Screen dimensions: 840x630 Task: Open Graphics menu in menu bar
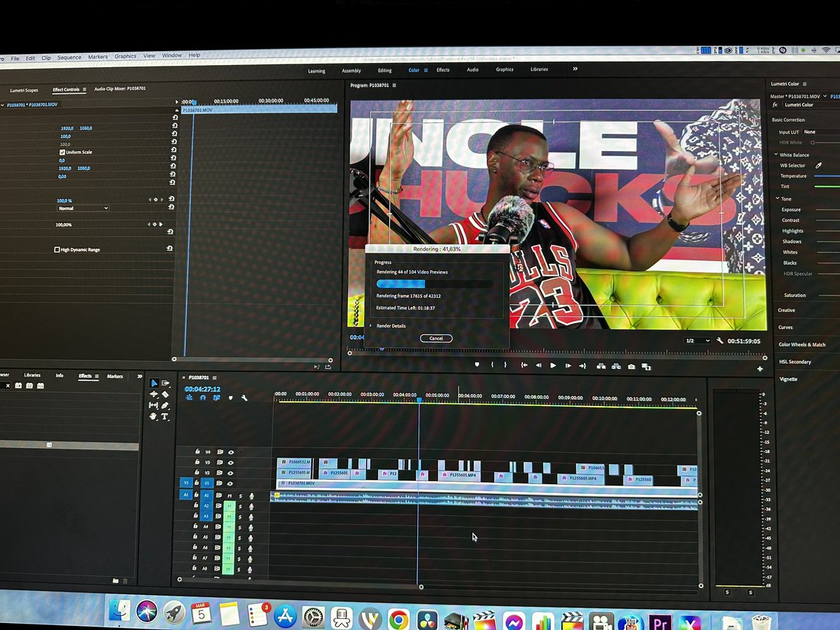tap(125, 56)
